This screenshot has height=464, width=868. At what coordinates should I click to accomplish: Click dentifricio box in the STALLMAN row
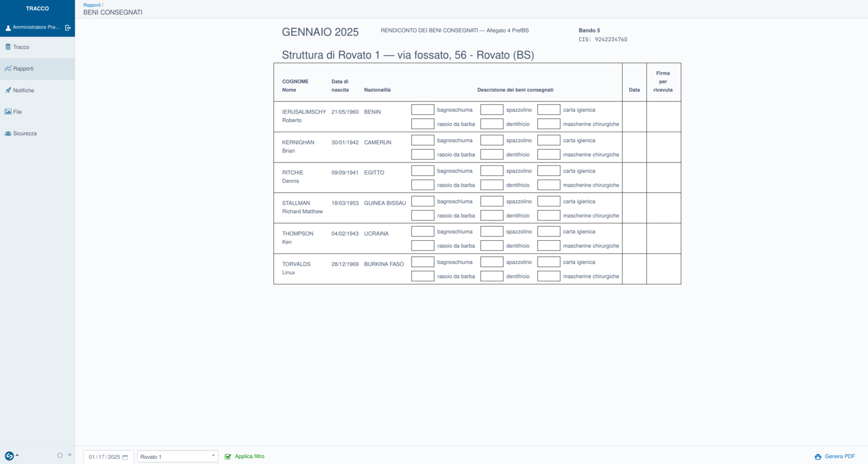point(492,215)
